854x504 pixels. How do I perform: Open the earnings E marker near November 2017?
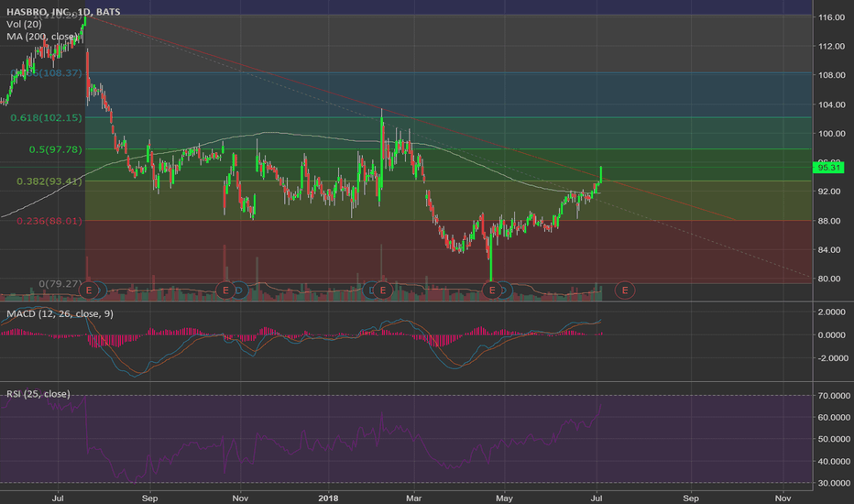(225, 290)
